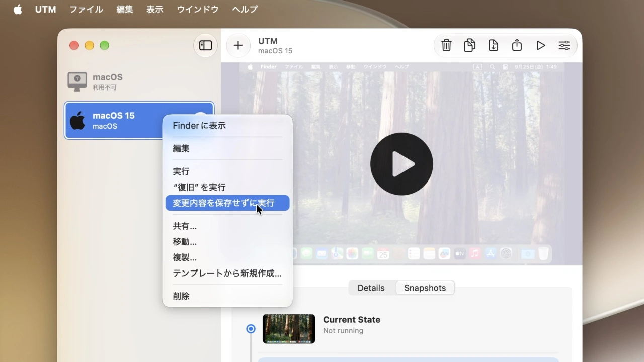Select the Current State snapshot radio marker
This screenshot has height=362, width=644.
(251, 329)
